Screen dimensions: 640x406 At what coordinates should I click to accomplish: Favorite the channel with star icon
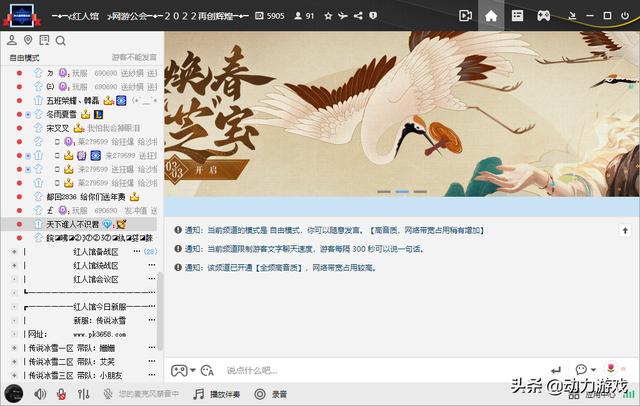click(328, 16)
